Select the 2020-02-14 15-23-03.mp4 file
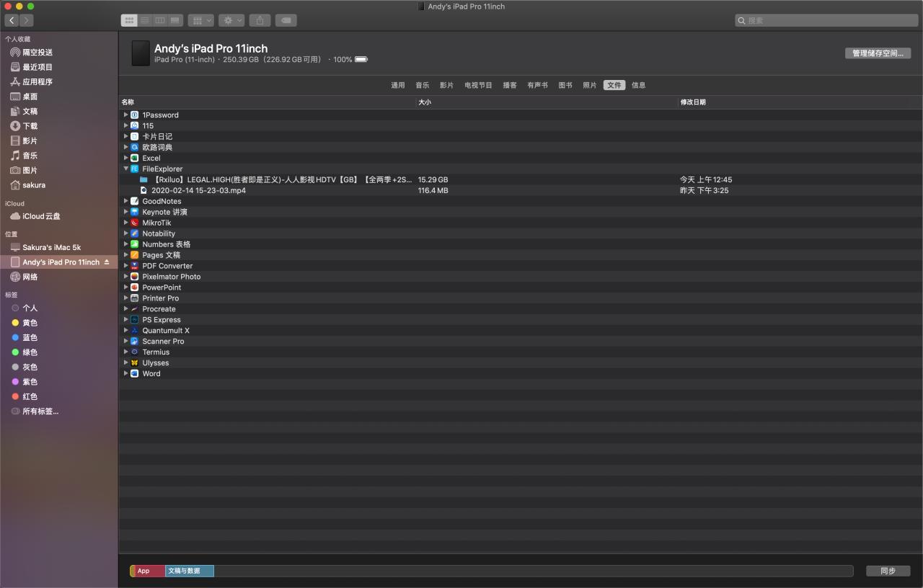Viewport: 923px width, 588px height. point(198,190)
